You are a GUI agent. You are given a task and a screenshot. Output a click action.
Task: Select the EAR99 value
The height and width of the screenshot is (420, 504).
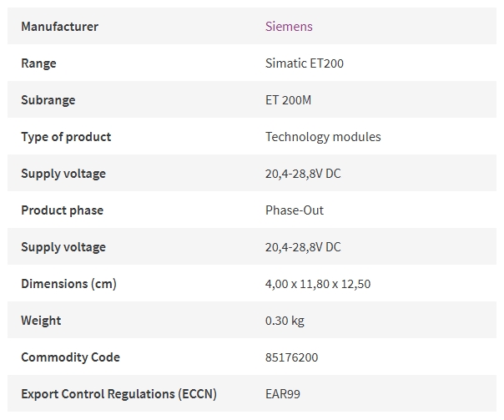(x=283, y=394)
